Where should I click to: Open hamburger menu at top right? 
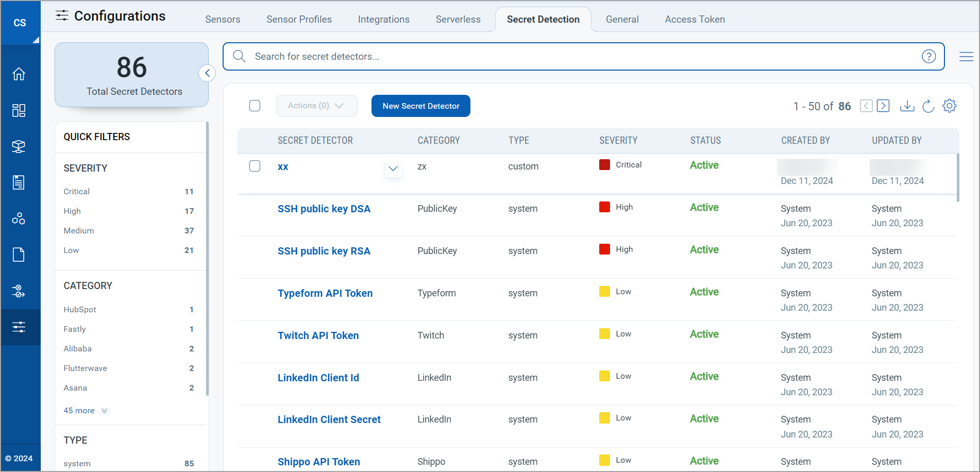pyautogui.click(x=966, y=57)
